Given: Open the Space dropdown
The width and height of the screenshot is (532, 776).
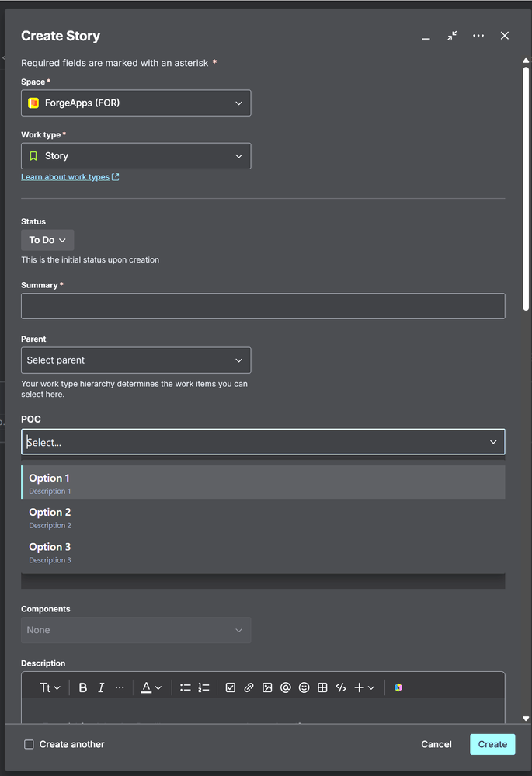Looking at the screenshot, I should click(136, 103).
